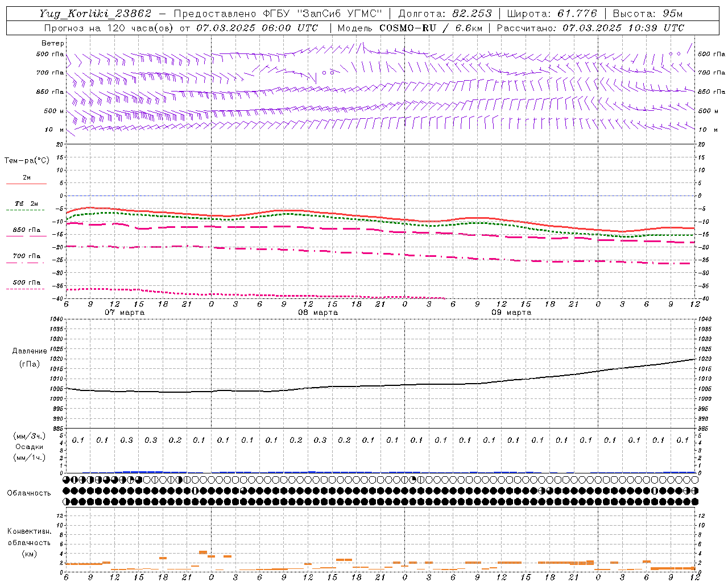Click the 2м temperature legend entry
This screenshot has width=728, height=582.
pos(27,178)
